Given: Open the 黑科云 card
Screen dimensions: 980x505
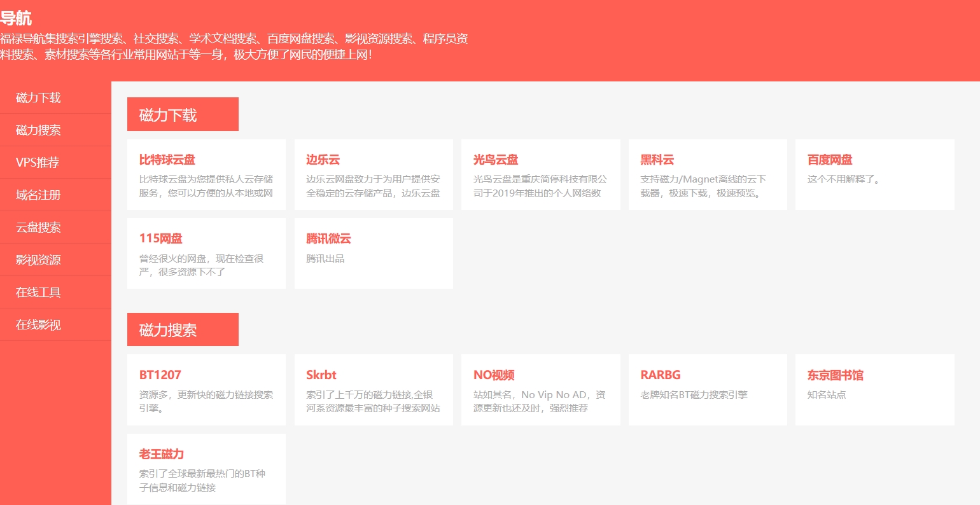Looking at the screenshot, I should click(708, 174).
